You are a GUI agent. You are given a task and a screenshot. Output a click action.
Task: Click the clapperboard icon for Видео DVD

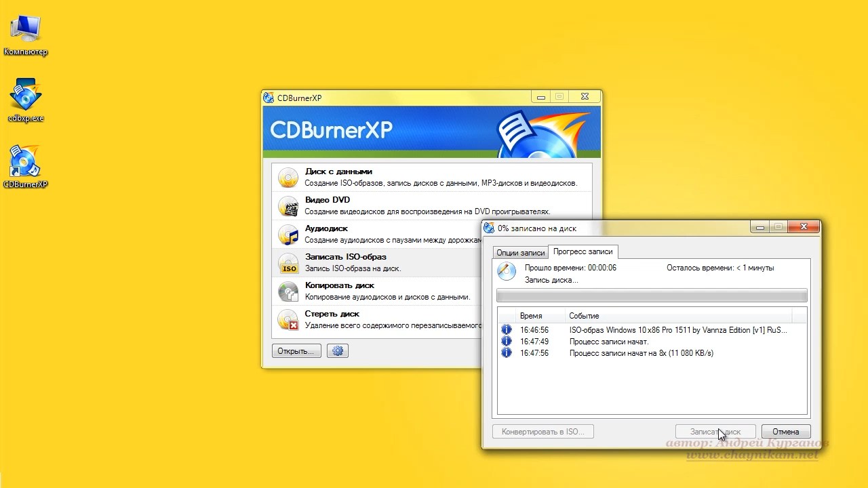288,206
